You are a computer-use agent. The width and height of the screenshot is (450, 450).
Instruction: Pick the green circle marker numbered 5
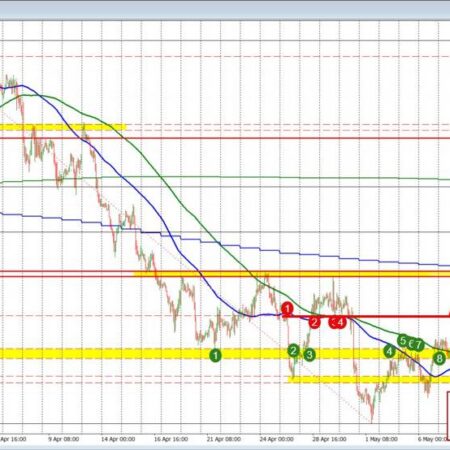click(x=403, y=341)
